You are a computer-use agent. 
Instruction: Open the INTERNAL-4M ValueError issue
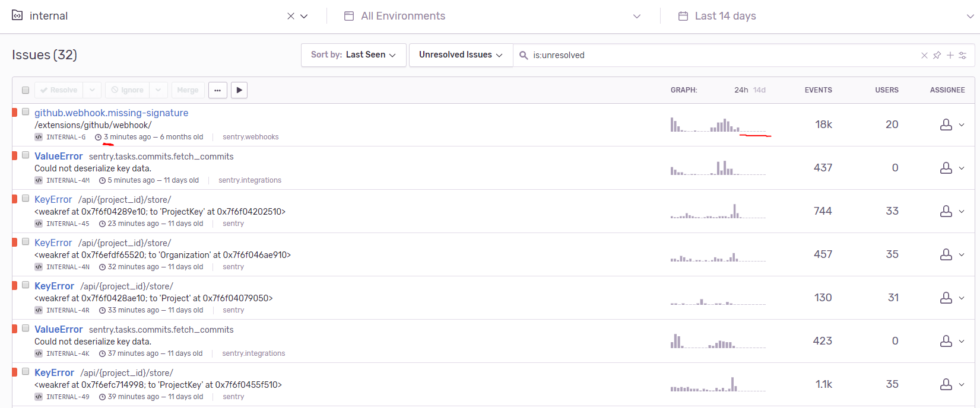pos(58,156)
